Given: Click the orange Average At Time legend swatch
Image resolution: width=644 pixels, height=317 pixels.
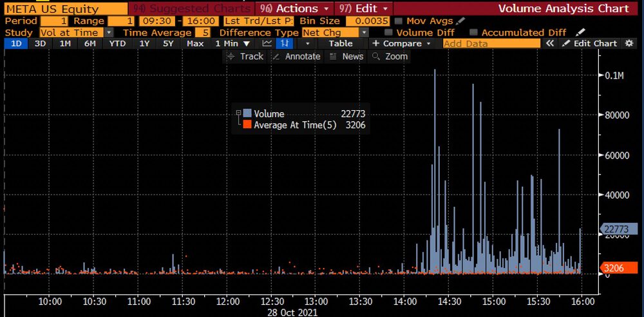Looking at the screenshot, I should coord(247,125).
